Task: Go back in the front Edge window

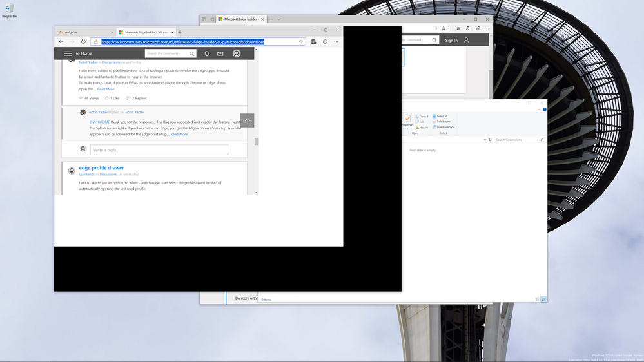Action: click(61, 41)
